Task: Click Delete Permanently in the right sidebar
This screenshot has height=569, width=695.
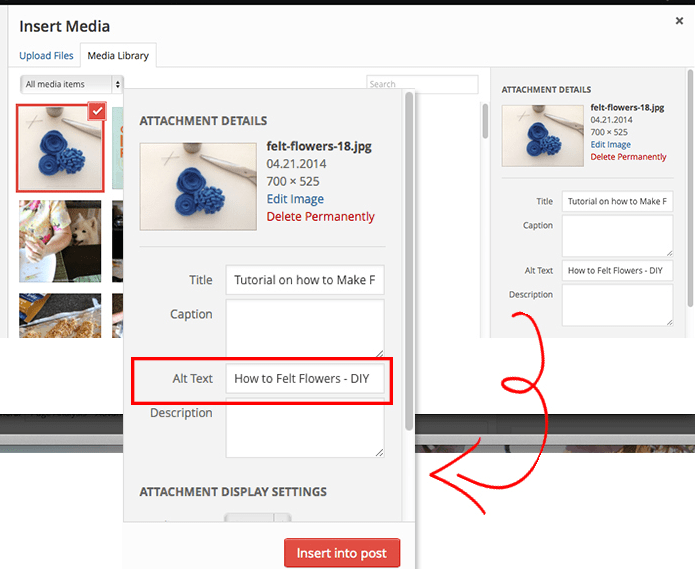Action: (x=628, y=157)
